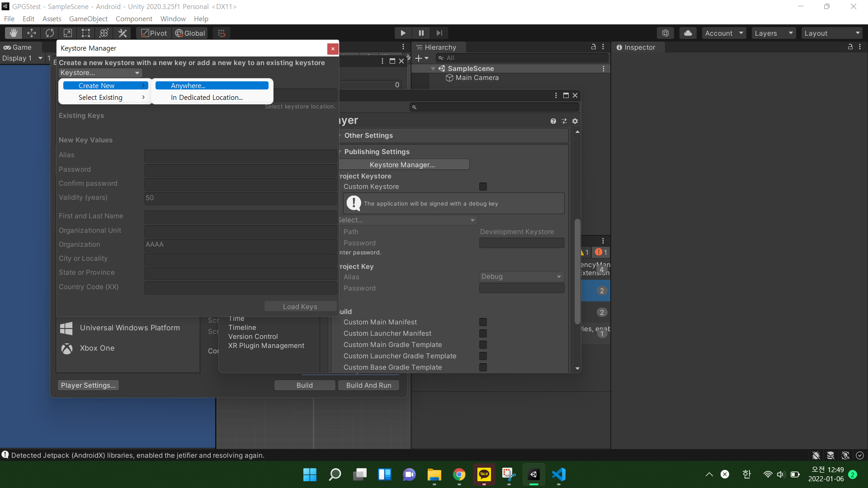Click the cloud services icon

click(688, 33)
